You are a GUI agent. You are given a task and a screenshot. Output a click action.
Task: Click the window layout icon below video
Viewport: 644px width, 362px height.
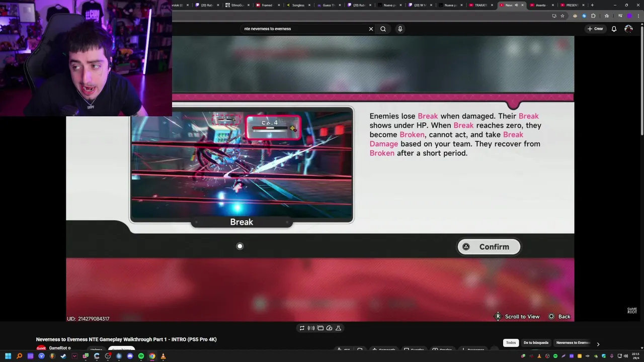pyautogui.click(x=320, y=328)
